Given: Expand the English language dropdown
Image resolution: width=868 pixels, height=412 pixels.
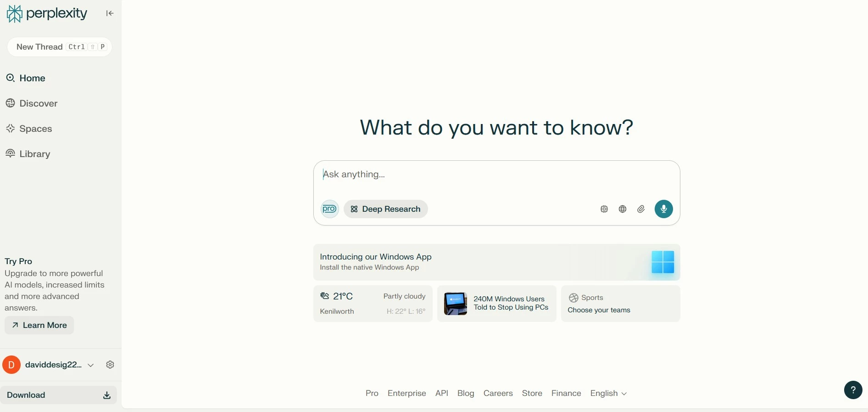Looking at the screenshot, I should click(x=608, y=393).
